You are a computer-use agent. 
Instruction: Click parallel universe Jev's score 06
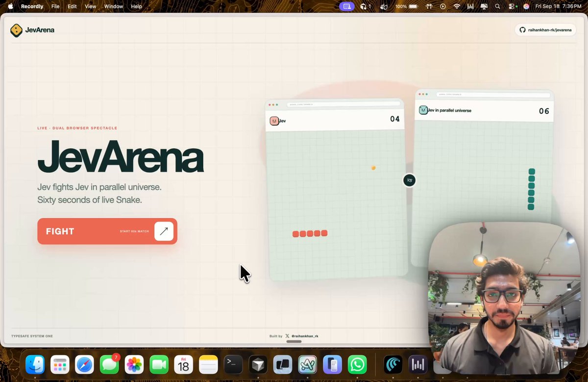click(544, 111)
